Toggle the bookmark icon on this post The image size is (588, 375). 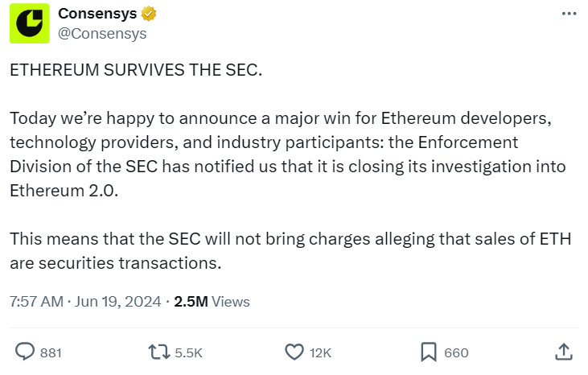click(429, 352)
